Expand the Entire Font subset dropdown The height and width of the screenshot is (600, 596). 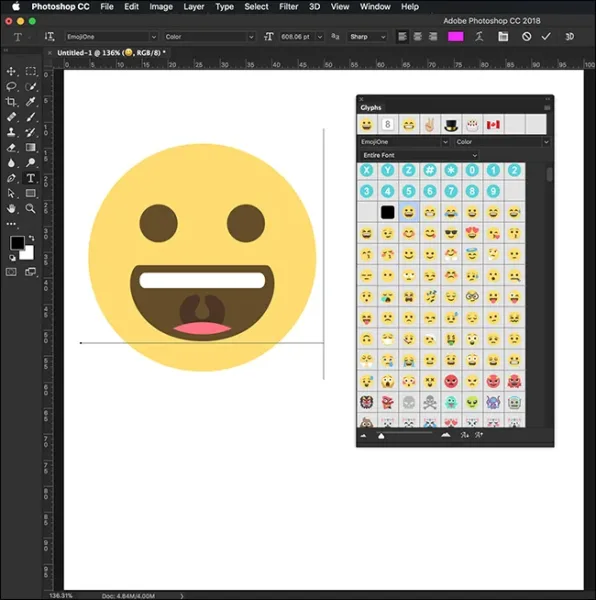419,155
